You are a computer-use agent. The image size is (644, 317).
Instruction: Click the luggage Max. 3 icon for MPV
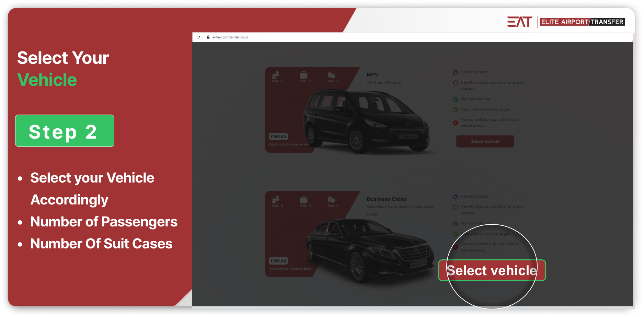click(x=303, y=75)
